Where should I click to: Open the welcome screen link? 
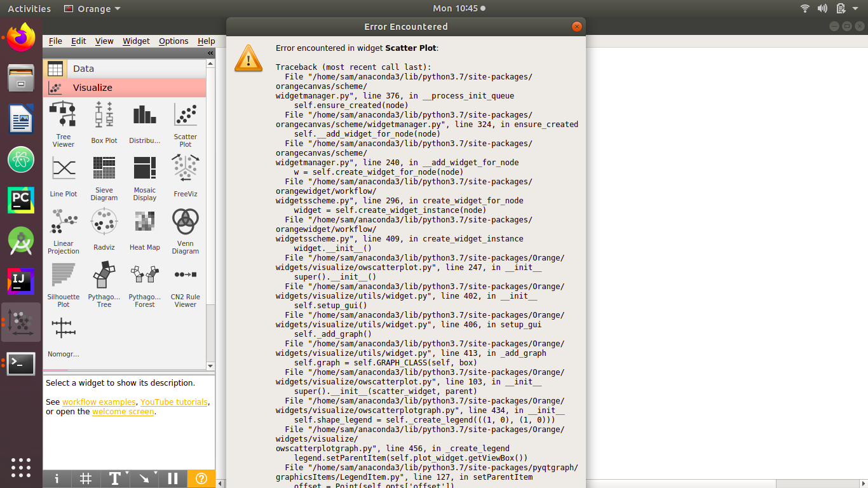(123, 412)
